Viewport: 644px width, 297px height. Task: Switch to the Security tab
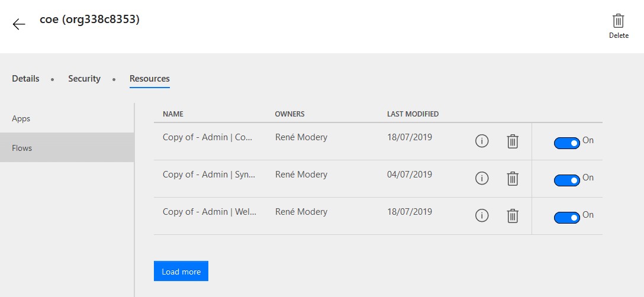point(84,79)
